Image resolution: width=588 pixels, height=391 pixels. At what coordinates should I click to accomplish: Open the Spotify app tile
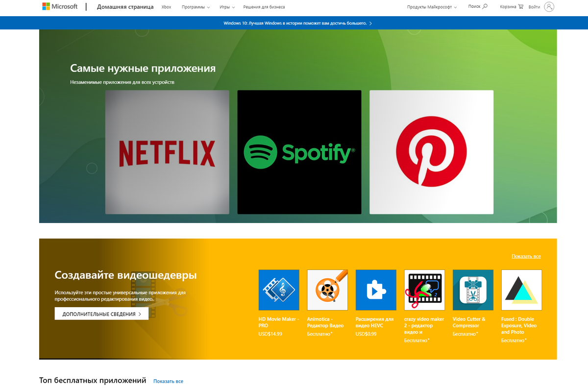coord(299,152)
